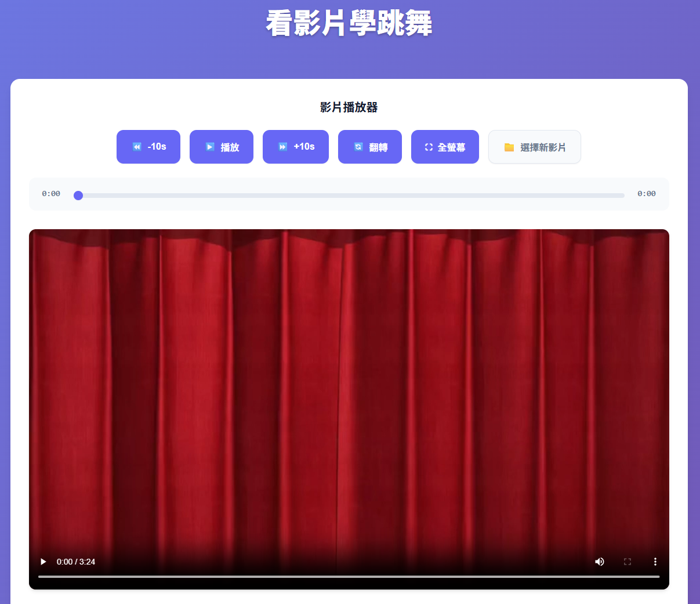Image resolution: width=700 pixels, height=604 pixels.
Task: Click the video's bottom progress bar
Action: coord(349,577)
